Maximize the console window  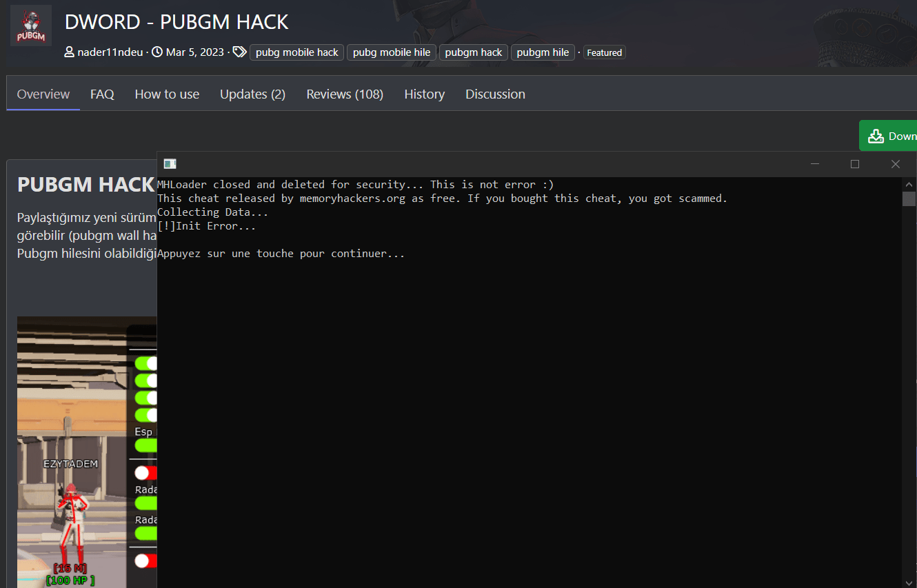click(855, 164)
